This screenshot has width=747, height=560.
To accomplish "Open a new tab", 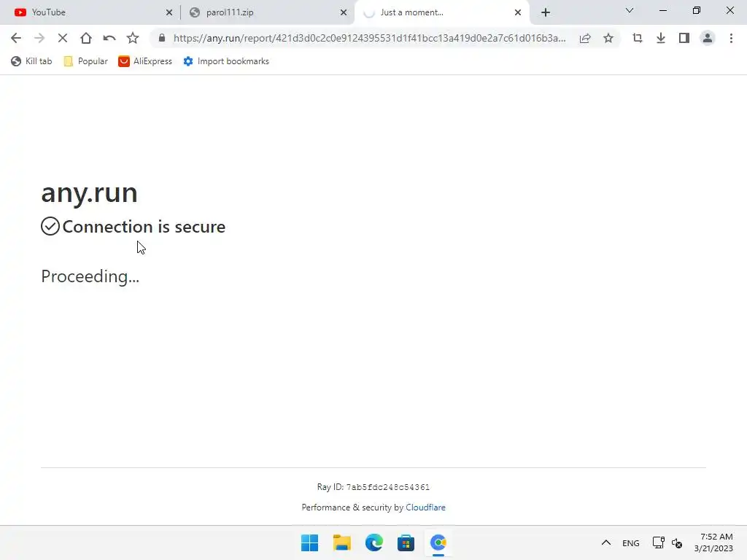I will (546, 12).
